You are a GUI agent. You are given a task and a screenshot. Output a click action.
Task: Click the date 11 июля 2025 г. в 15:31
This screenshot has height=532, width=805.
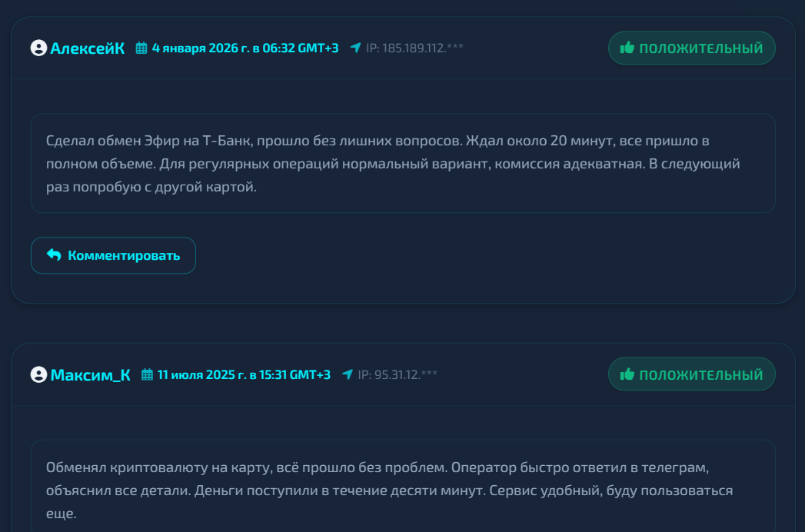point(244,375)
